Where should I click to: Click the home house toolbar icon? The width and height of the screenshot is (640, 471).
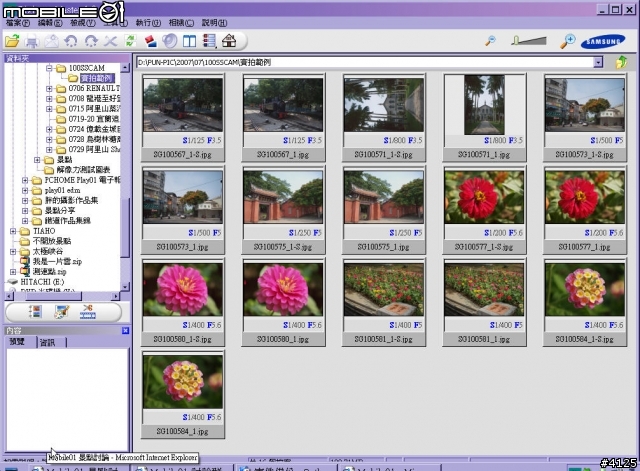pos(229,41)
